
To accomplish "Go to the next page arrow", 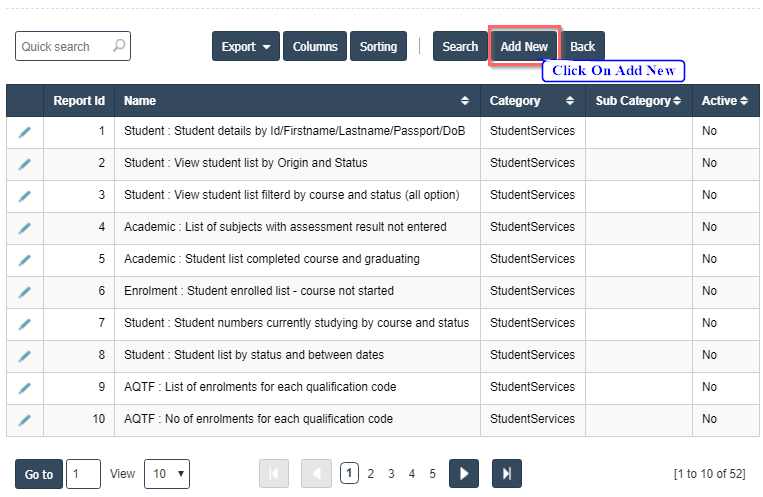I will pos(463,474).
